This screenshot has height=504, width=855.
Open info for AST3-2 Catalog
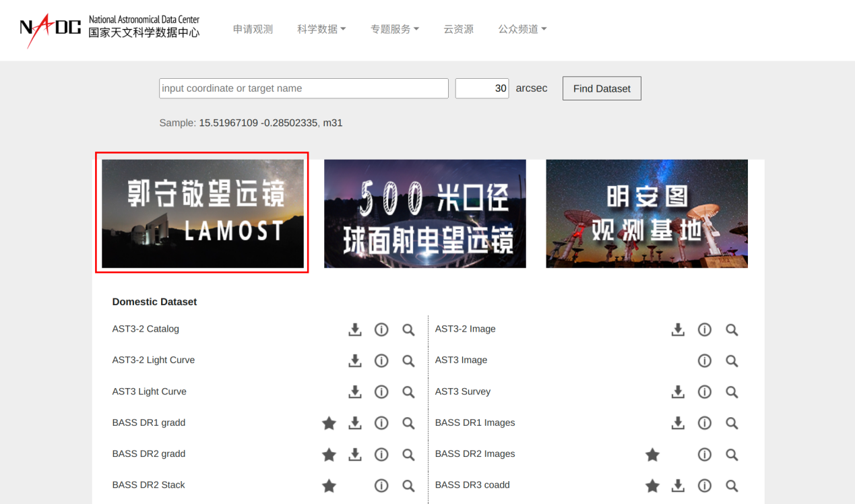[x=381, y=329]
